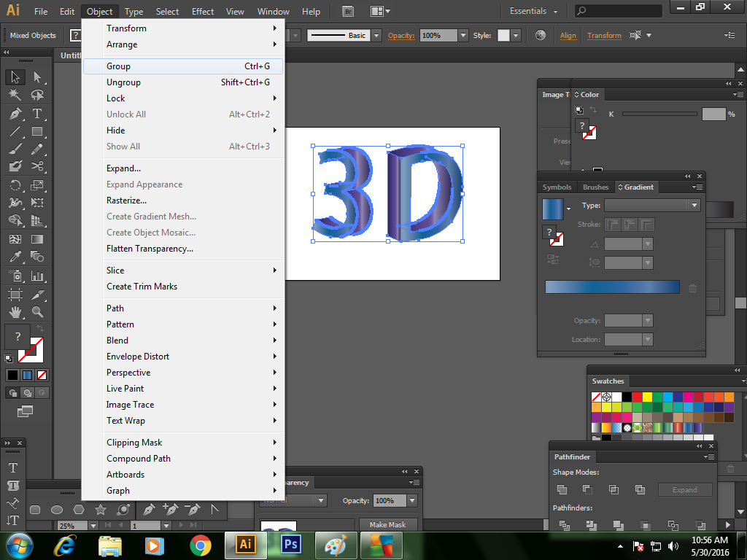Open Photoshop from the taskbar

(290, 544)
